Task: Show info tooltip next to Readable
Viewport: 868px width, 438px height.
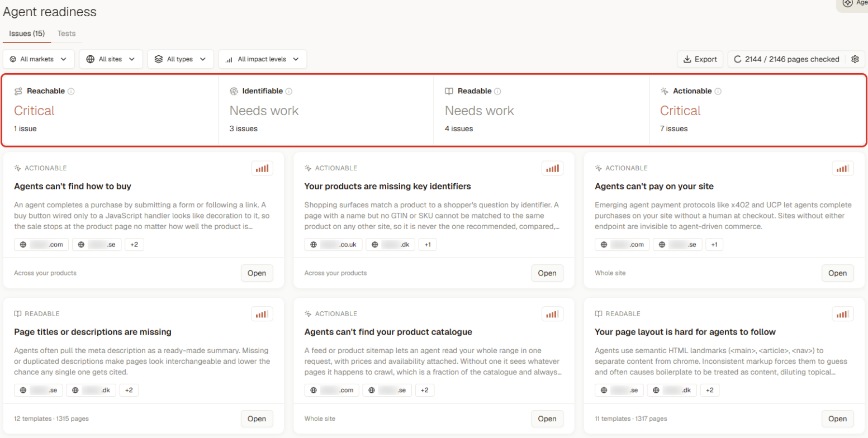Action: tap(497, 91)
